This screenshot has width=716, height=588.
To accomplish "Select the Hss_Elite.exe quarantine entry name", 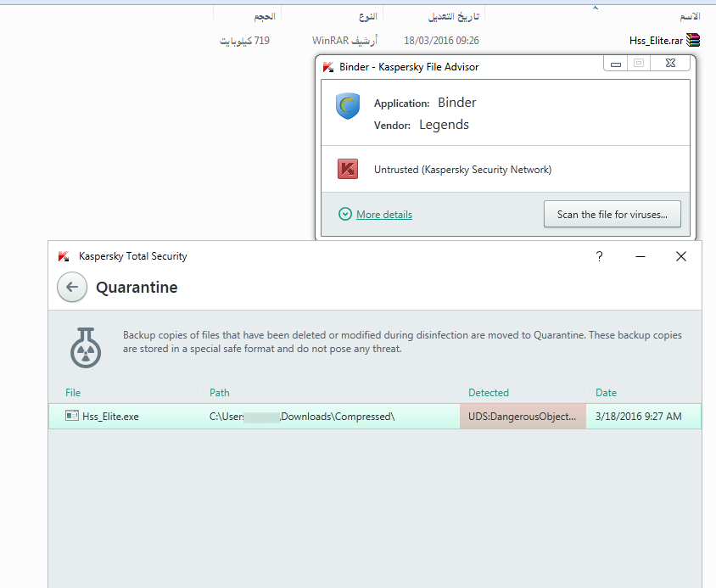I will [x=110, y=417].
